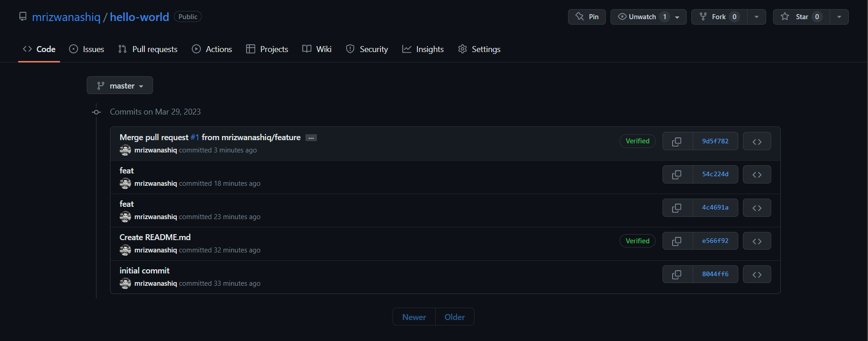
Task: Fork the hello-world repository
Action: click(x=719, y=17)
